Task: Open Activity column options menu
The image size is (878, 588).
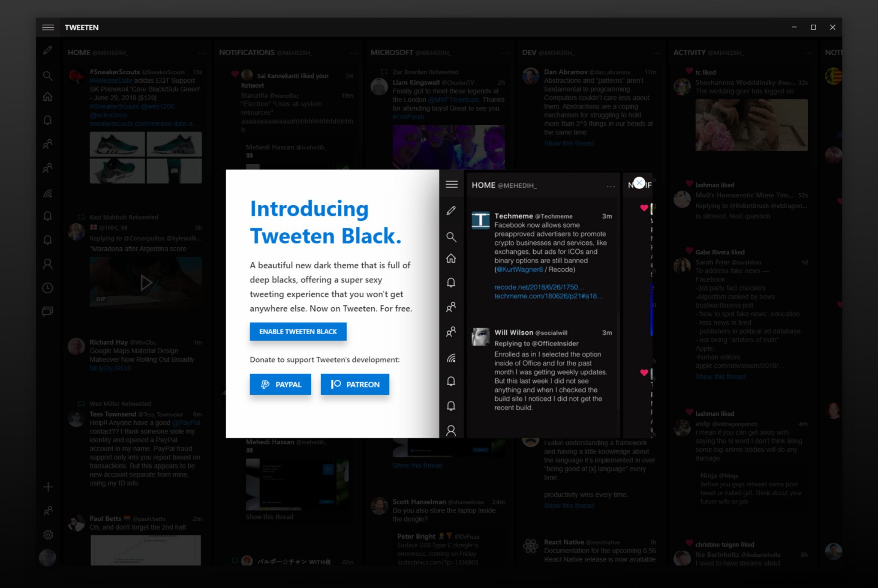Action: coord(808,53)
